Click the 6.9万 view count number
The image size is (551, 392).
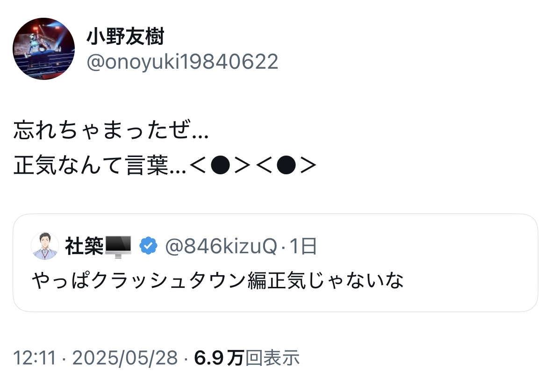[x=219, y=358]
